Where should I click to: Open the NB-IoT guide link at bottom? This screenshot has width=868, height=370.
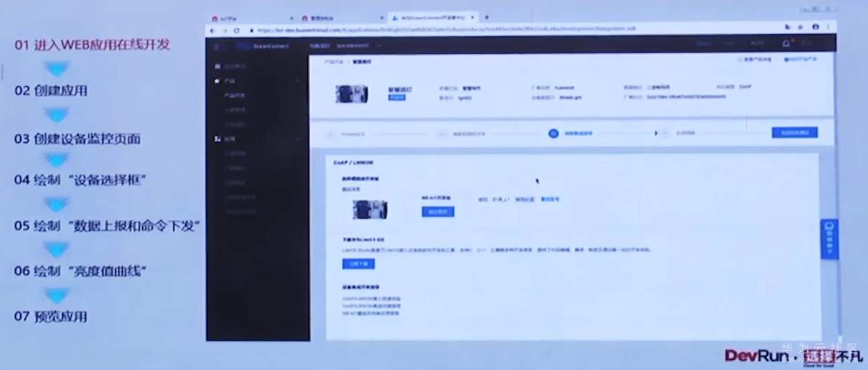[371, 314]
